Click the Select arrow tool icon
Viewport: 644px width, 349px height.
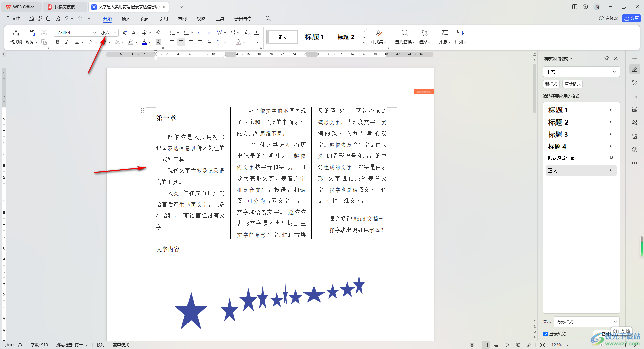[x=424, y=33]
